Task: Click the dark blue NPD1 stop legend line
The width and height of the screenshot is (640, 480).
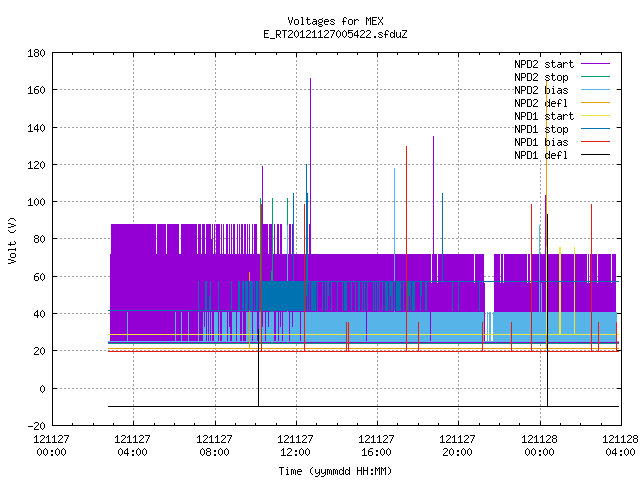Action: coord(595,129)
